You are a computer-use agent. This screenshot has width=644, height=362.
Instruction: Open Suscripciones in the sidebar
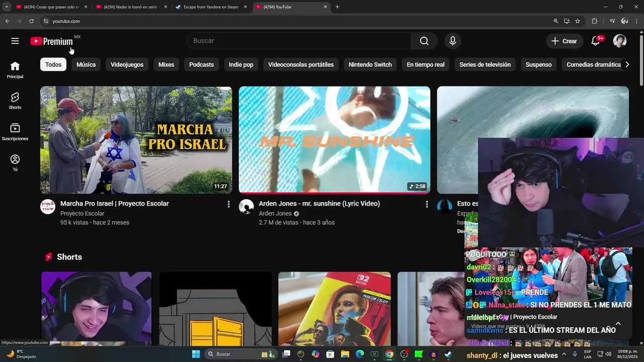point(15,132)
